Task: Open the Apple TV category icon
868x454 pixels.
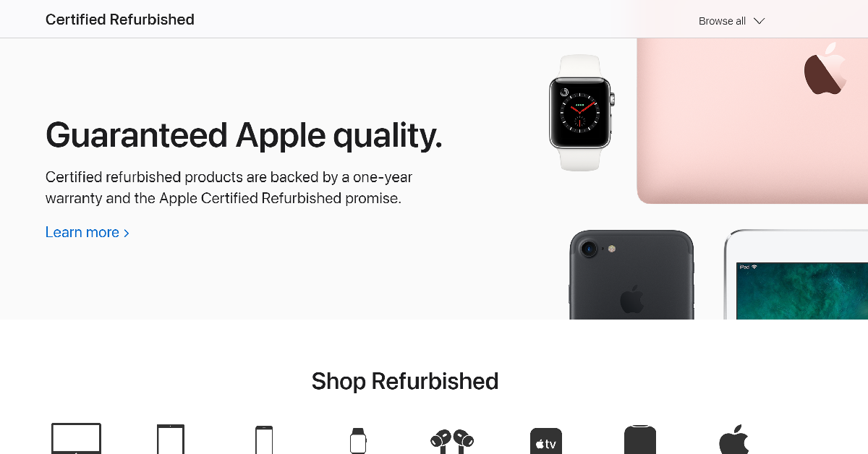Action: pos(546,441)
